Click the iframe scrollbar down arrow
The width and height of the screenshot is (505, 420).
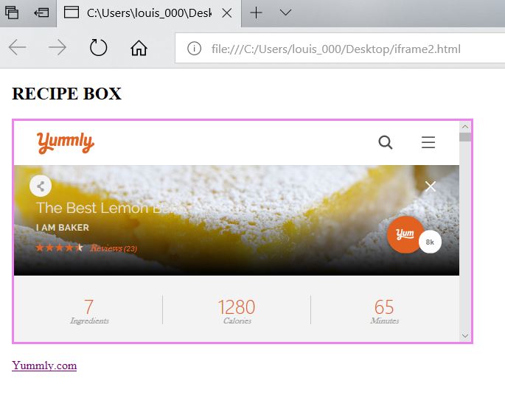click(465, 336)
